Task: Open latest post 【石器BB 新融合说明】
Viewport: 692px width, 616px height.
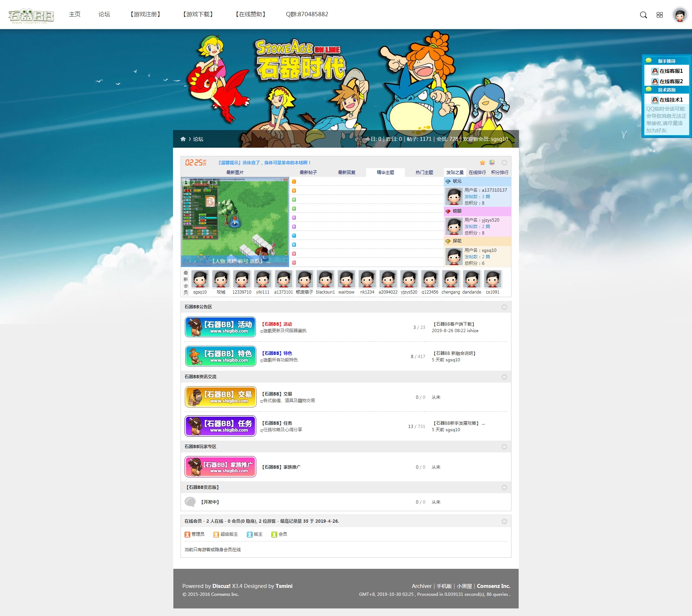Action: click(454, 353)
